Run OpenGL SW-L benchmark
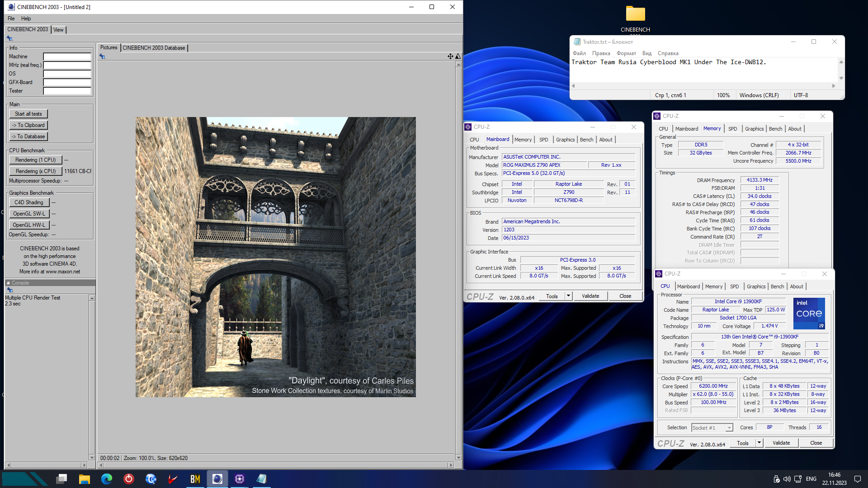 click(x=29, y=214)
